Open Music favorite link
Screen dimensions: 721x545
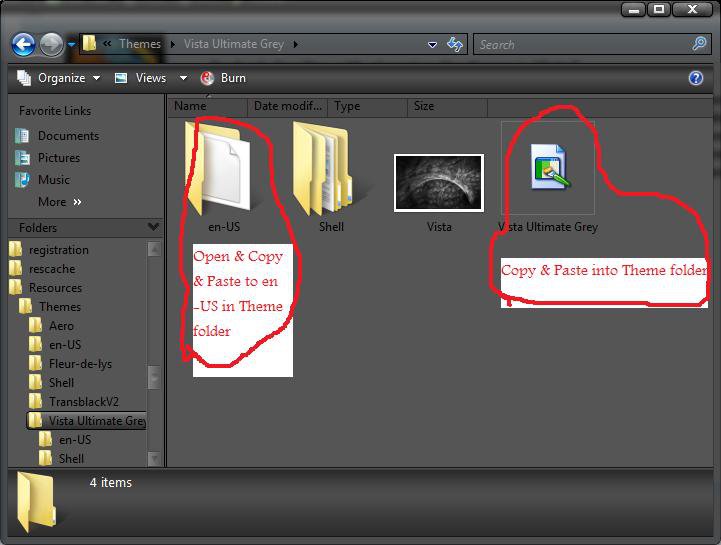coord(54,180)
